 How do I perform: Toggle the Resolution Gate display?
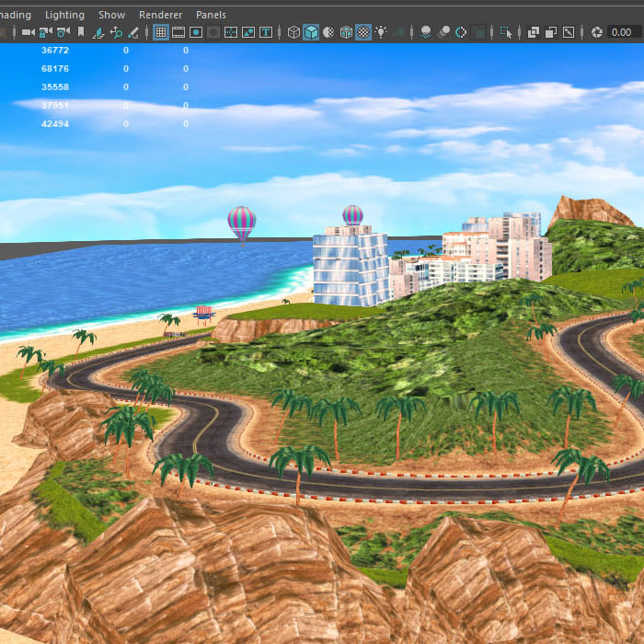196,32
